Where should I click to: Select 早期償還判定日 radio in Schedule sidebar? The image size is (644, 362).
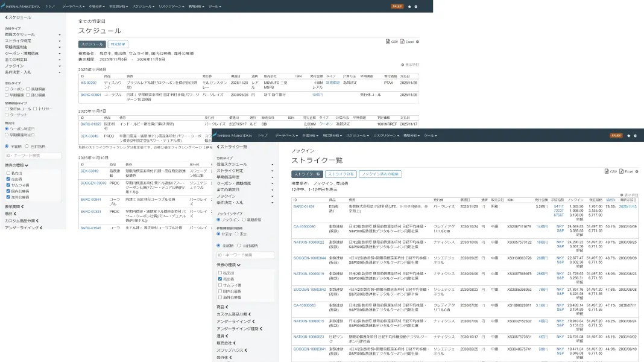point(7,135)
